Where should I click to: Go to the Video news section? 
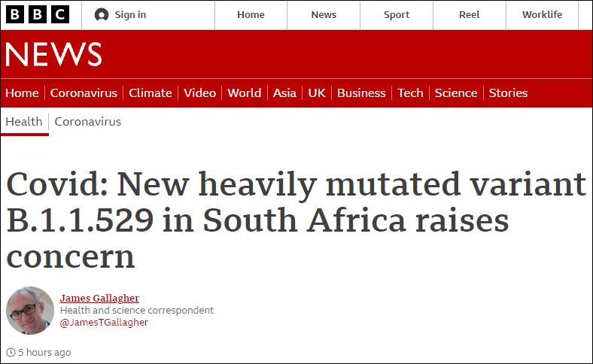pyautogui.click(x=199, y=93)
